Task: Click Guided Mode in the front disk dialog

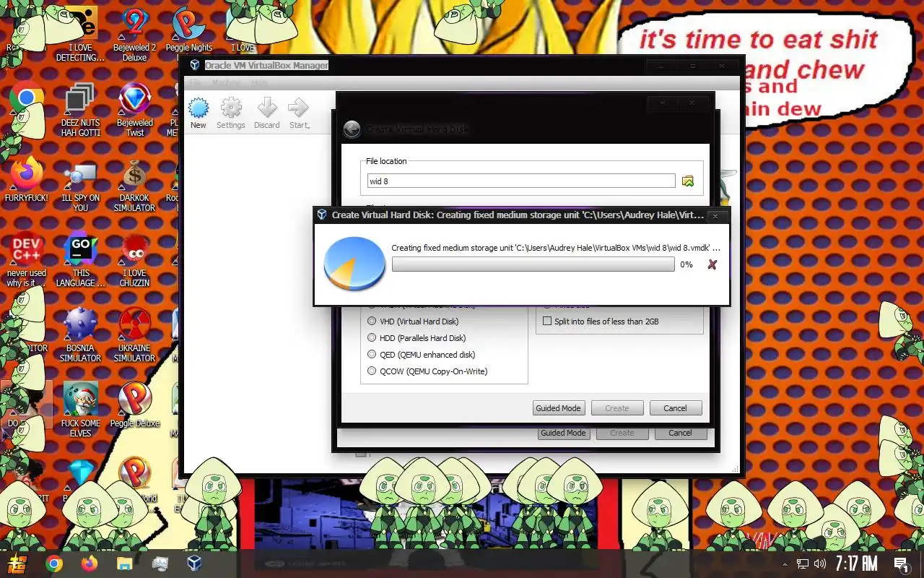Action: [558, 408]
